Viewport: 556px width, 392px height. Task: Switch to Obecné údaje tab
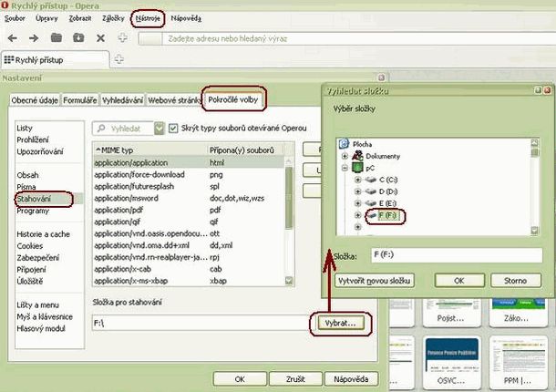coord(35,100)
